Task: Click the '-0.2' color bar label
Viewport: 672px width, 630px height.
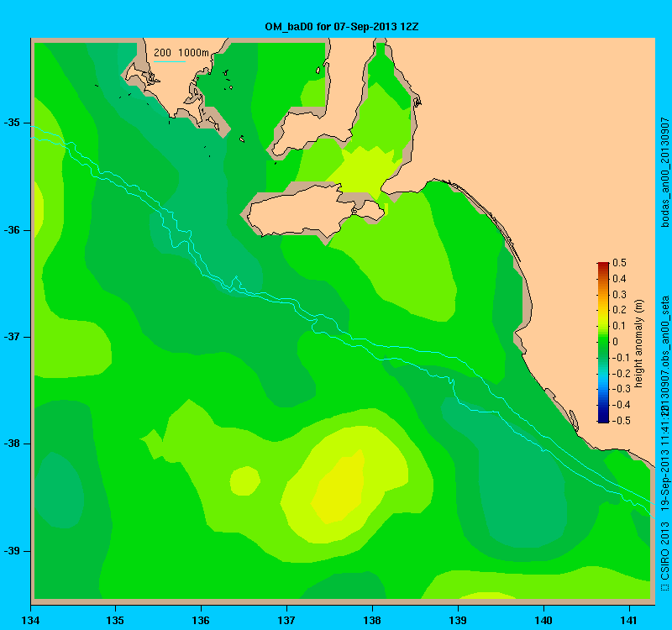Action: click(x=621, y=373)
